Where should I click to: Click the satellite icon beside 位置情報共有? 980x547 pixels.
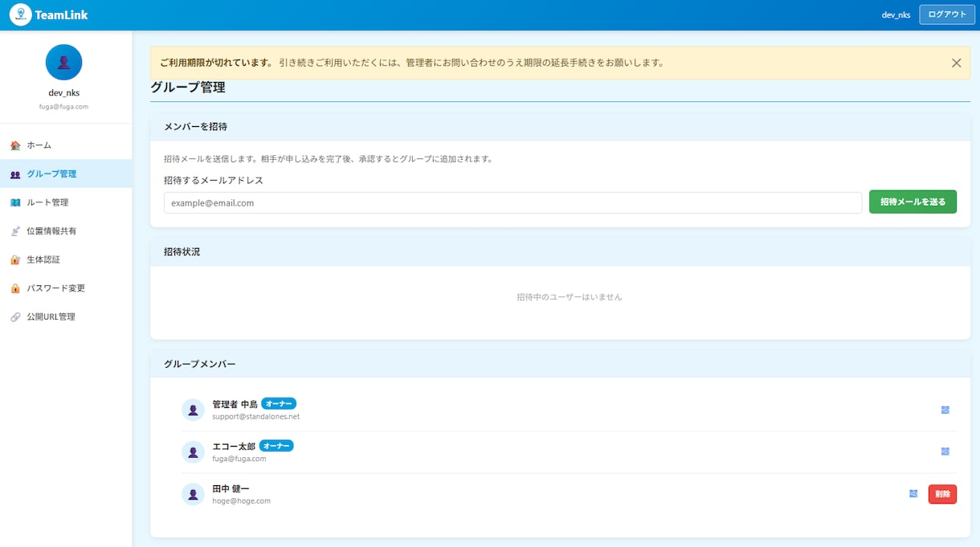[15, 231]
